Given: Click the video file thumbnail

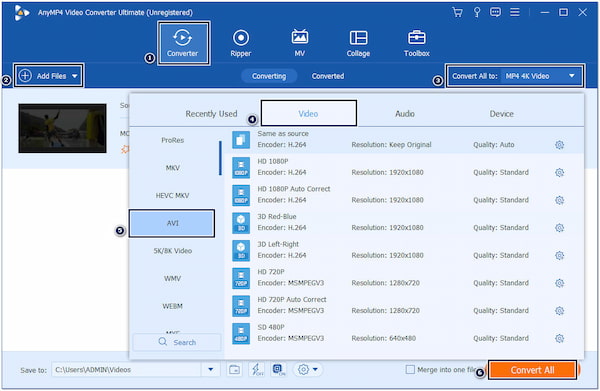Looking at the screenshot, I should tap(62, 128).
